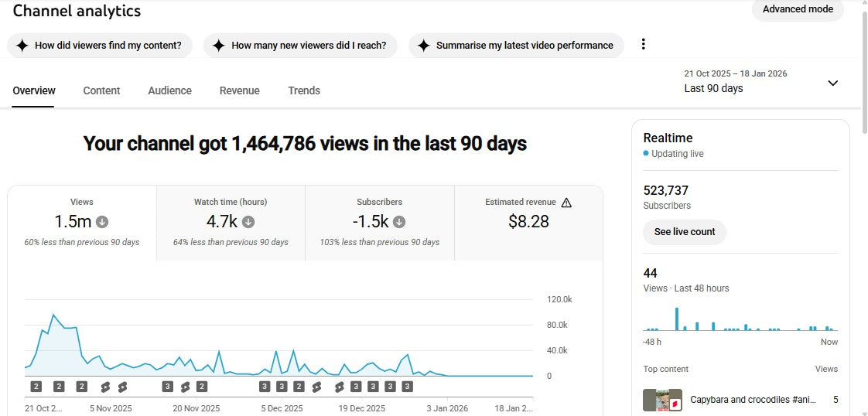Click the down-arrow trend icon next to 1.5m views

pos(102,222)
